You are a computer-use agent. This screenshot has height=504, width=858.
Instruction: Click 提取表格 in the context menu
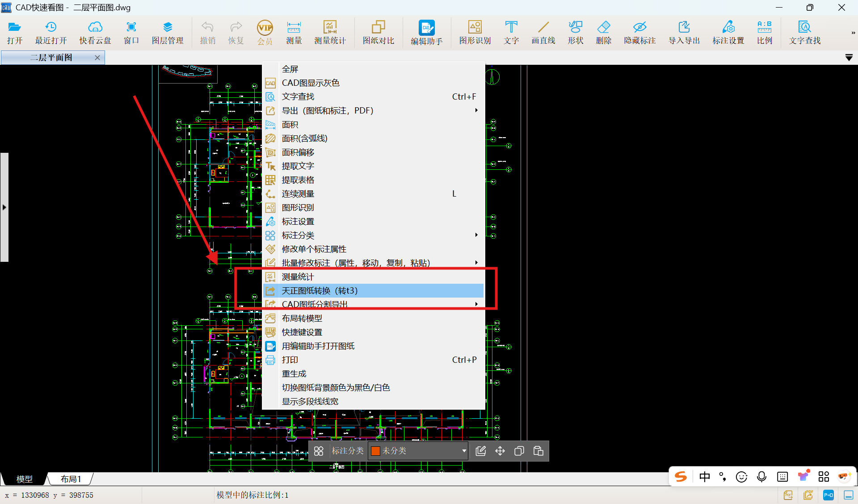click(x=298, y=180)
